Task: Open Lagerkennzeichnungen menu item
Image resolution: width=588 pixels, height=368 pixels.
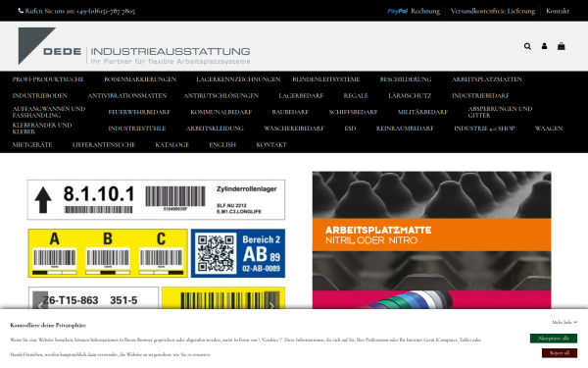Action: pyautogui.click(x=238, y=79)
